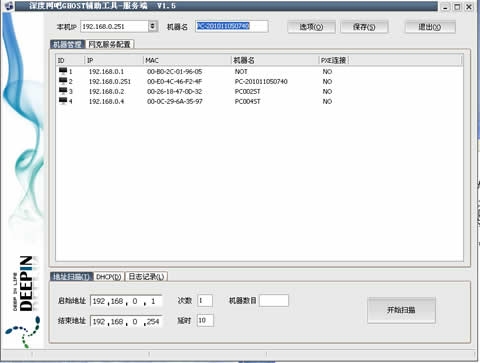This screenshot has height=363, width=480.
Task: Sort by 机器名 column header
Action: (x=275, y=60)
